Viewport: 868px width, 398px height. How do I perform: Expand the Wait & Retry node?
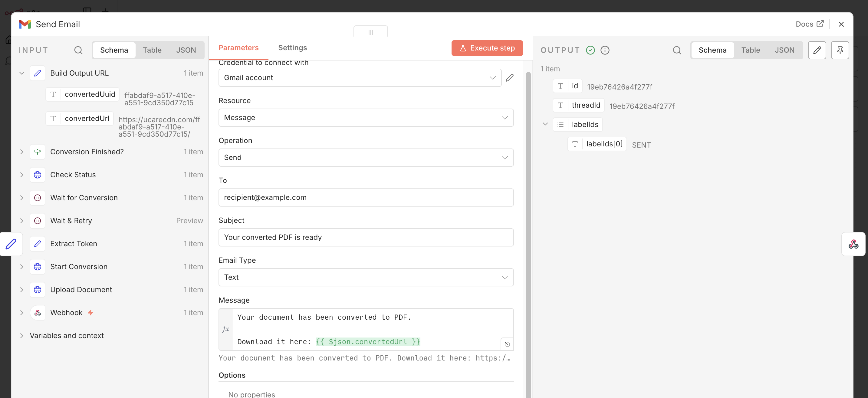21,220
